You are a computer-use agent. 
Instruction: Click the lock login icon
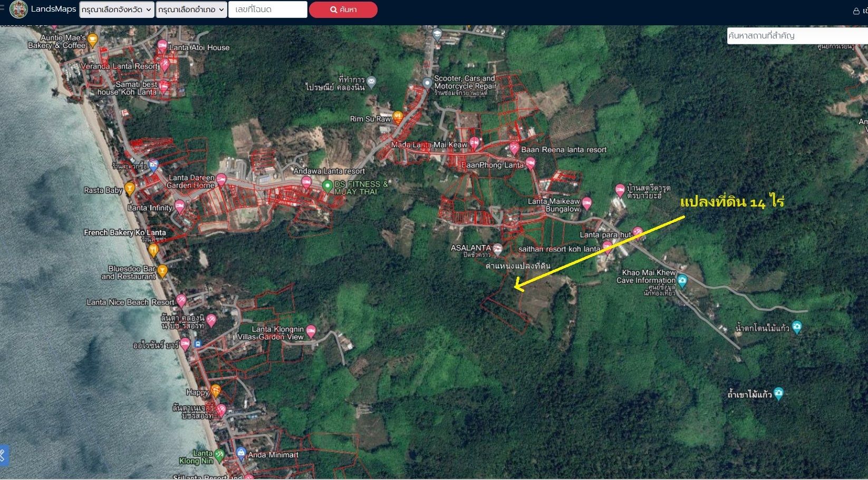856,11
